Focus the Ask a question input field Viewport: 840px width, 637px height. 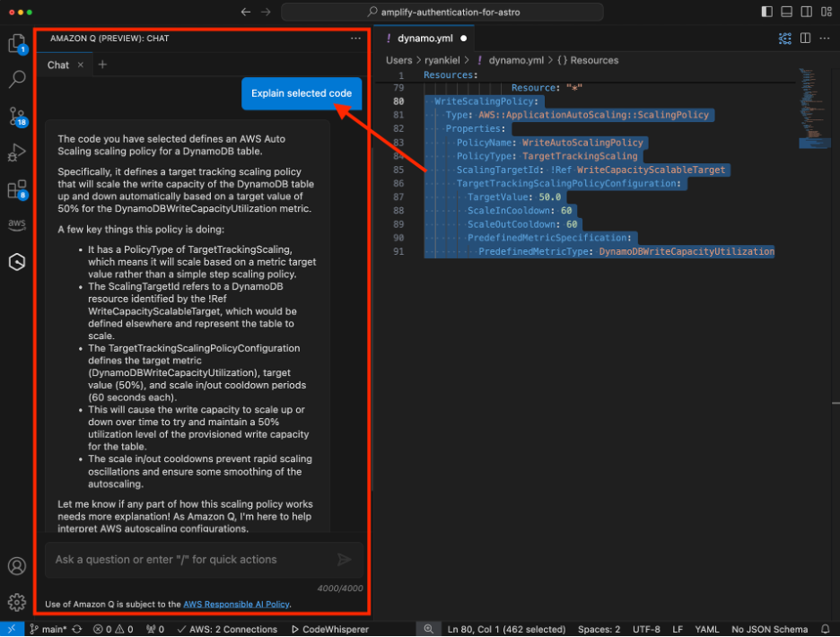(x=179, y=560)
